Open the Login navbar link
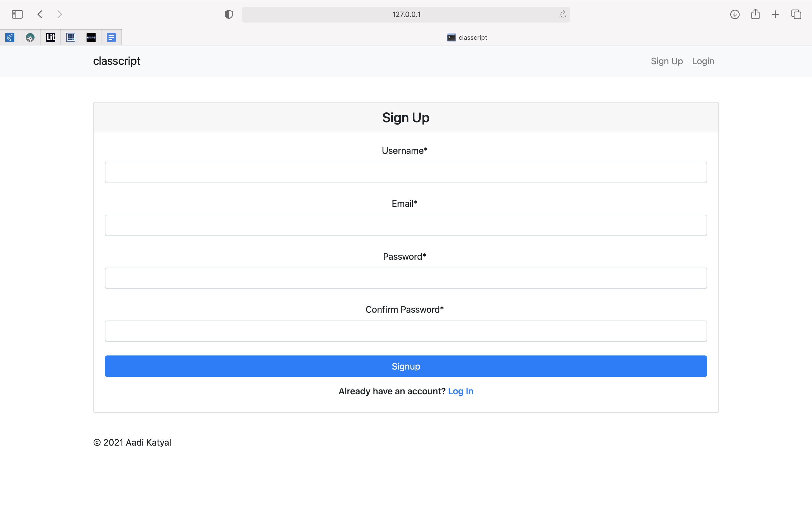Screen dimensions: 812x507 pos(703,61)
